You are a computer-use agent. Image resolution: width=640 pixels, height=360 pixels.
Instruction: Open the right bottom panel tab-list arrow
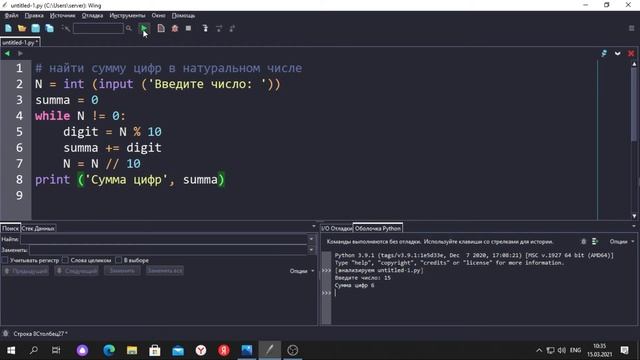(634, 226)
